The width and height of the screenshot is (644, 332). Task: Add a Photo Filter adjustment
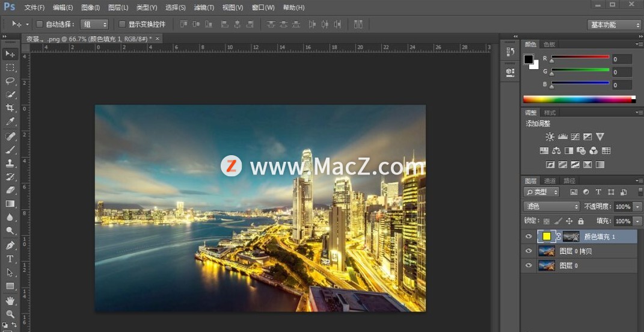[x=581, y=151]
